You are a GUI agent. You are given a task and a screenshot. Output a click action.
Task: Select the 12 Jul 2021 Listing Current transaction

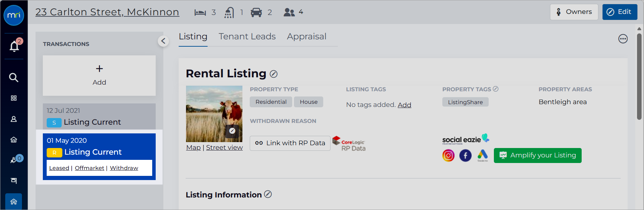[x=99, y=116]
